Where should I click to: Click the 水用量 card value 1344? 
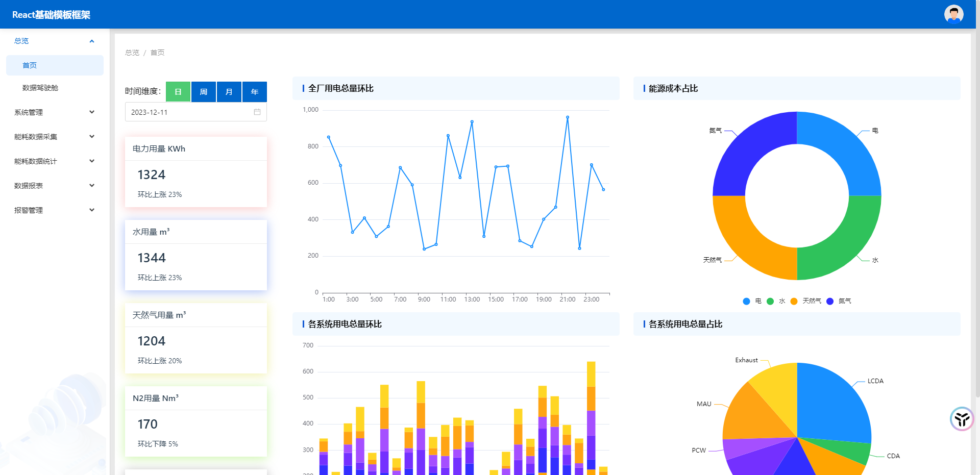click(152, 258)
